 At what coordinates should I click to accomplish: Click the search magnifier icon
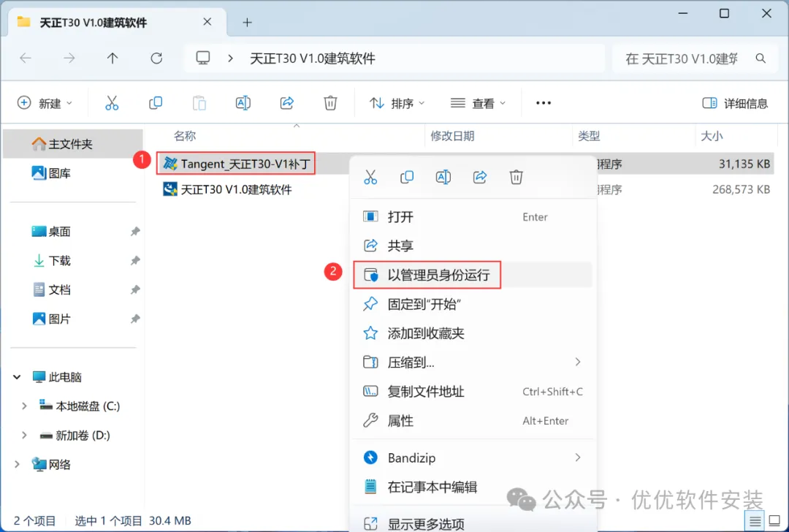[761, 58]
